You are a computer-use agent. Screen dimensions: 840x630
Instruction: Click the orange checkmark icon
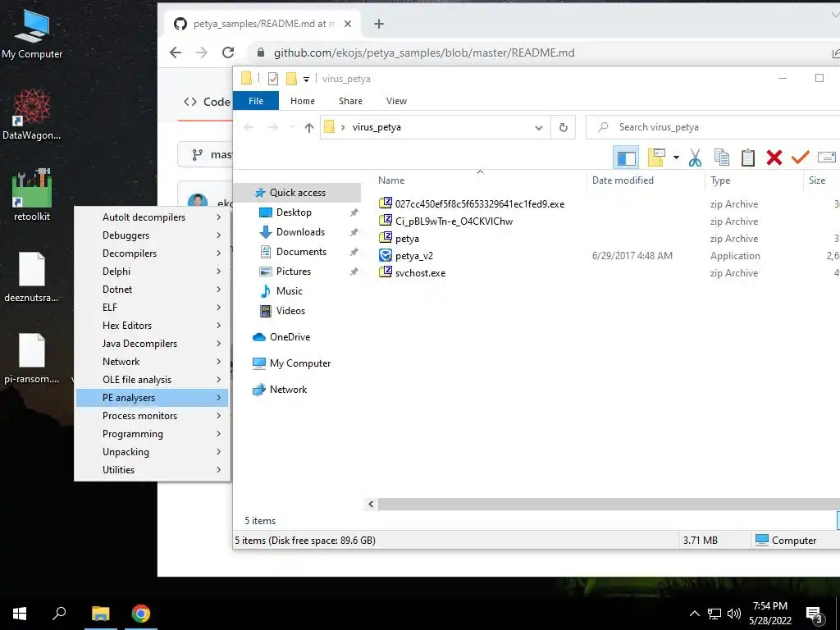801,157
